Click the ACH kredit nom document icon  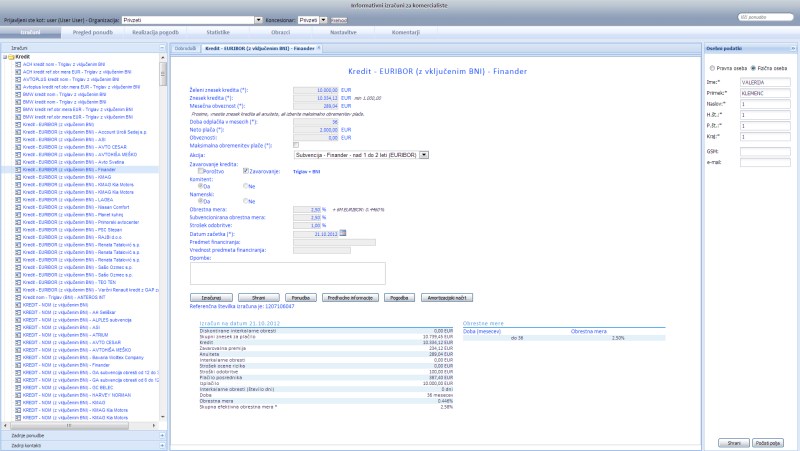point(18,63)
